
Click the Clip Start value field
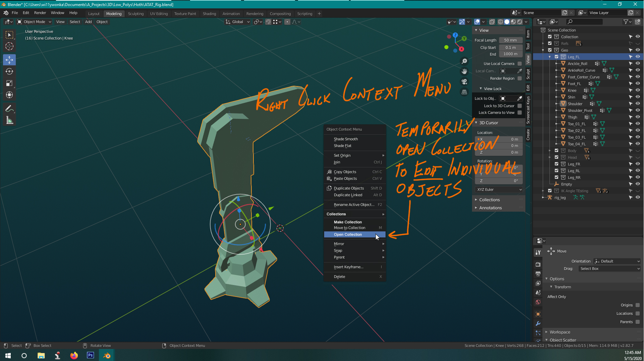click(511, 48)
